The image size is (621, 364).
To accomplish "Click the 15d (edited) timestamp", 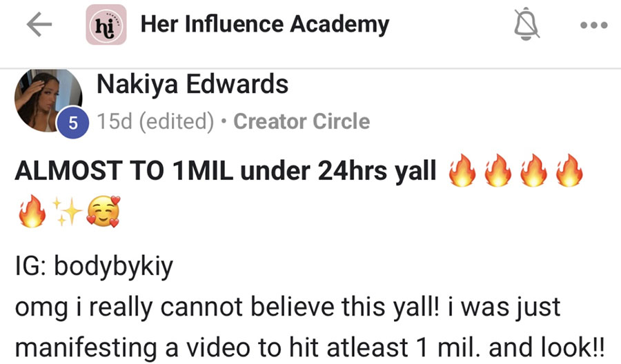I will point(155,121).
